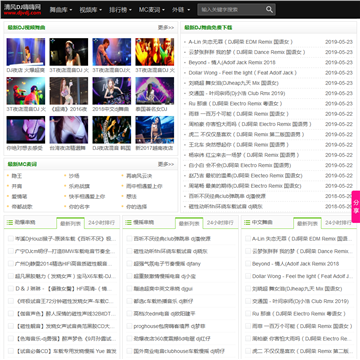The image size is (360, 360).
Task: Open Dollar Wong - Feel the light in download list
Action: (243, 73)
